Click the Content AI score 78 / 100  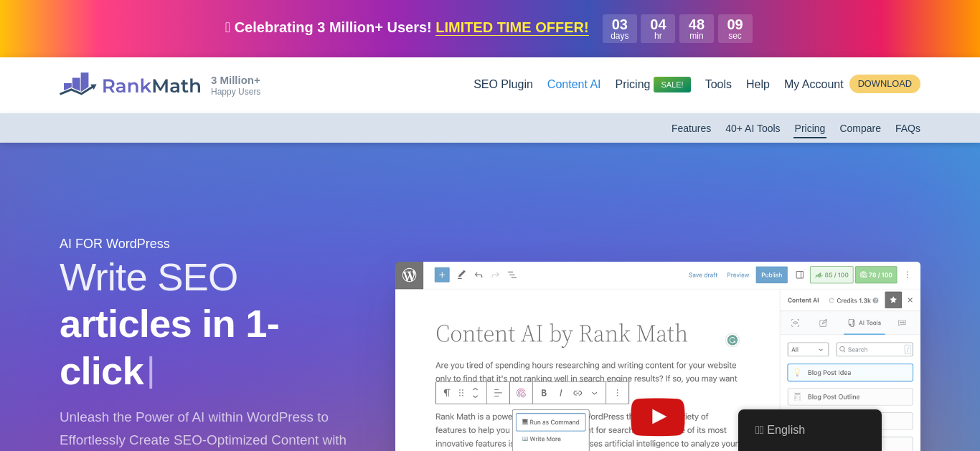pyautogui.click(x=876, y=275)
